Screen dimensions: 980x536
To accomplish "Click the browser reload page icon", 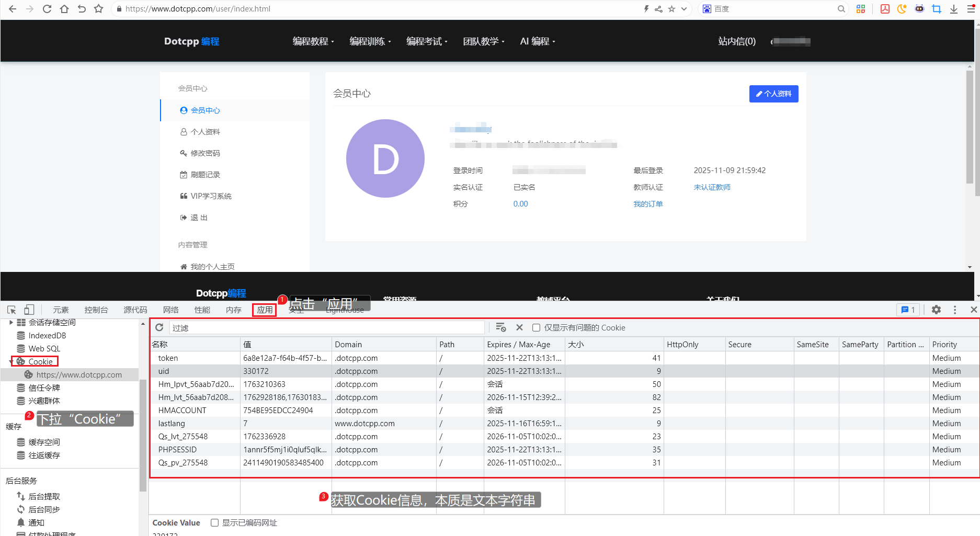I will [x=47, y=9].
